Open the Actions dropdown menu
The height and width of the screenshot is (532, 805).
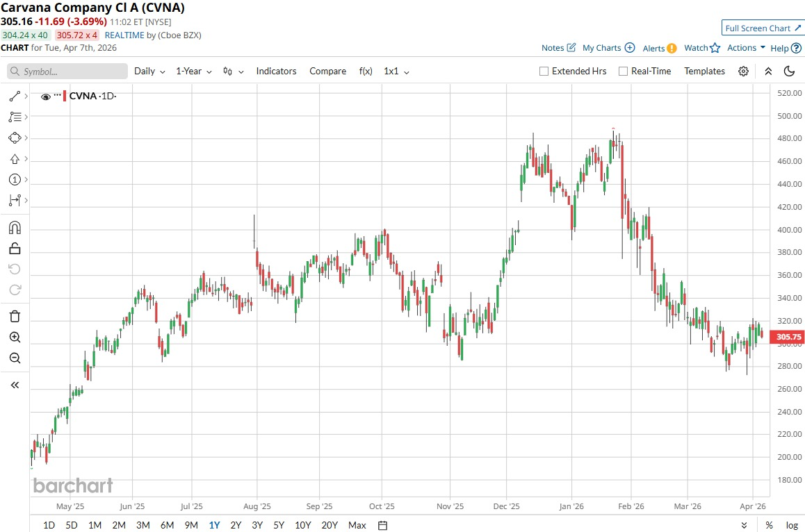(x=746, y=48)
